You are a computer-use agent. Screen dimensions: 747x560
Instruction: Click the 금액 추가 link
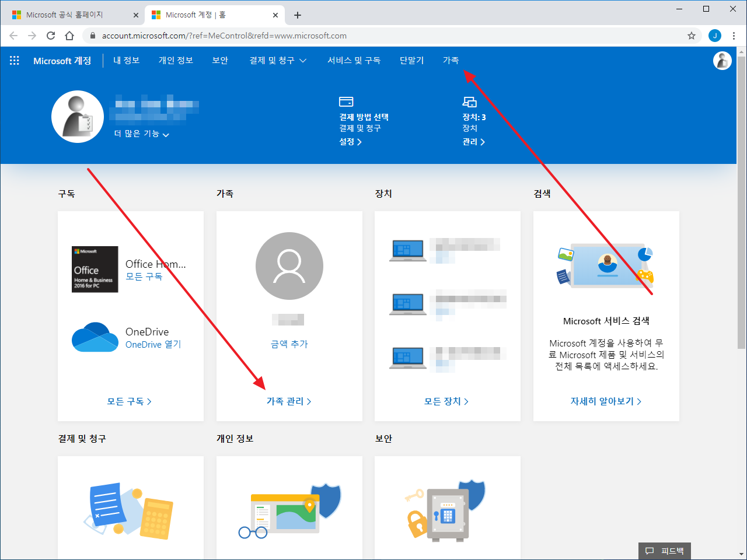pos(289,344)
